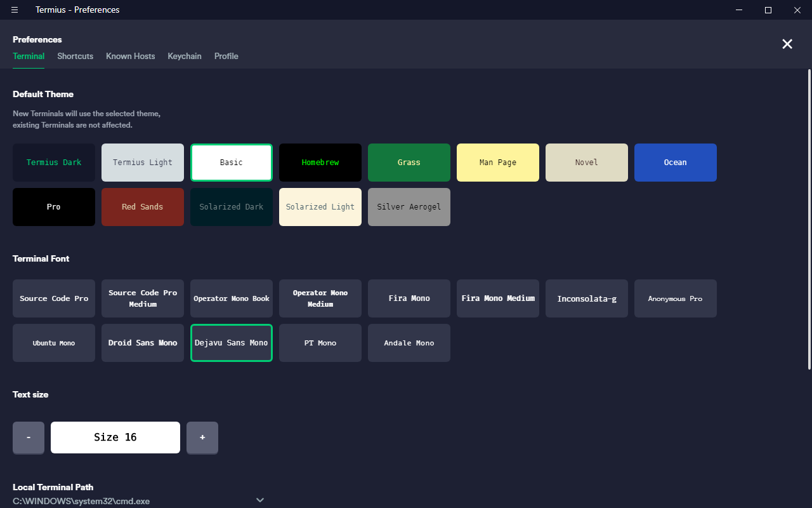This screenshot has height=508, width=812.
Task: Increase text size with plus button
Action: (x=202, y=438)
